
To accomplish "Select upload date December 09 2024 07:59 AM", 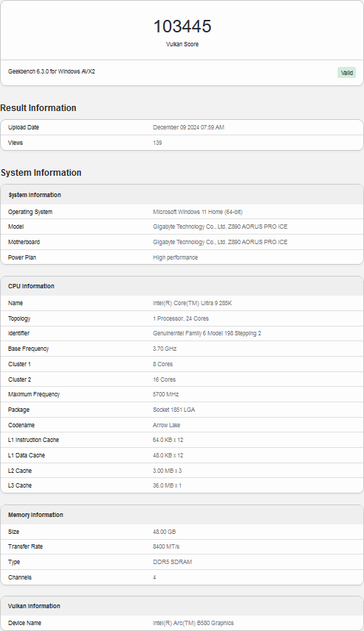I will click(189, 127).
